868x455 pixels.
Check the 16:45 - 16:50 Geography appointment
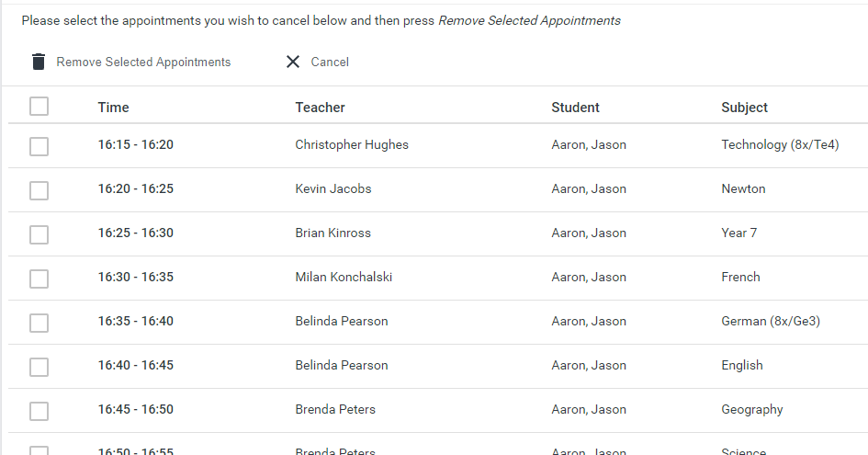click(x=39, y=411)
